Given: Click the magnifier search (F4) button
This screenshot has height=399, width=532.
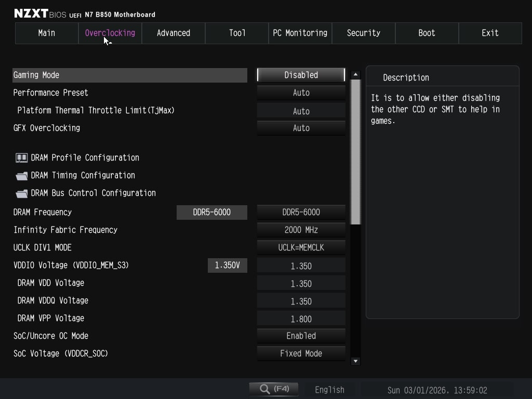Looking at the screenshot, I should click(273, 389).
